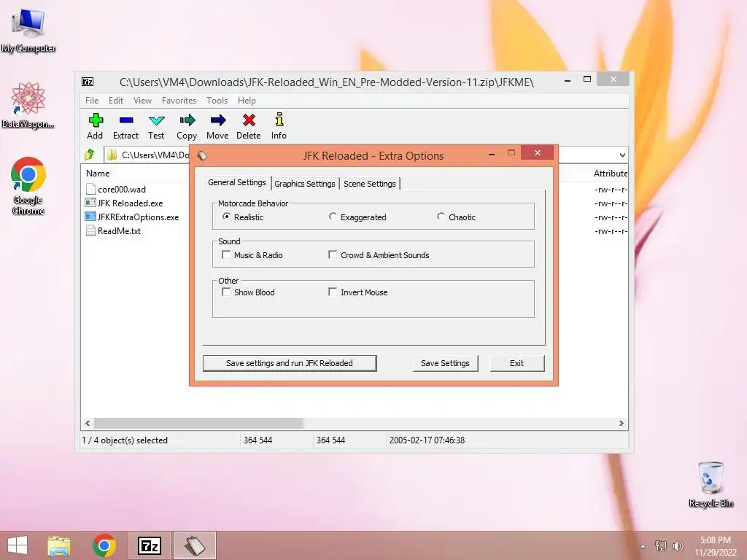Screen dimensions: 747x560
Task: Click the Attributes column header
Action: click(x=610, y=174)
